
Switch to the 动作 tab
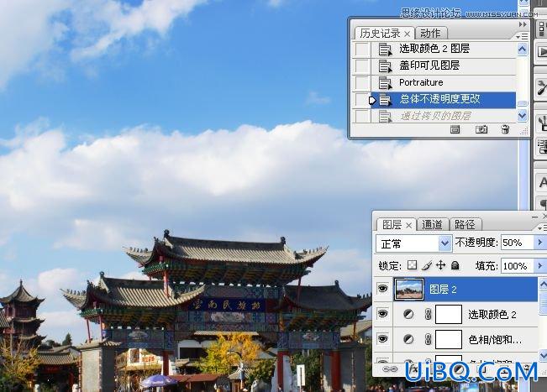pos(430,34)
